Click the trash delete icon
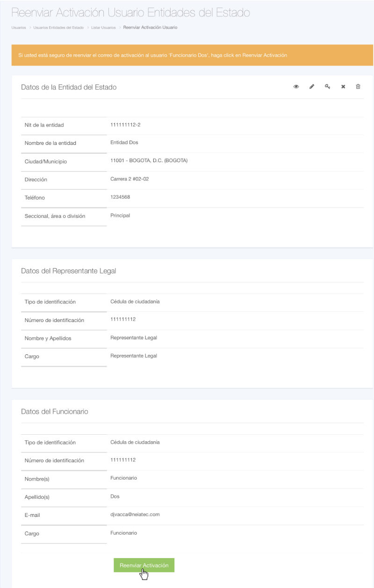 pos(358,86)
